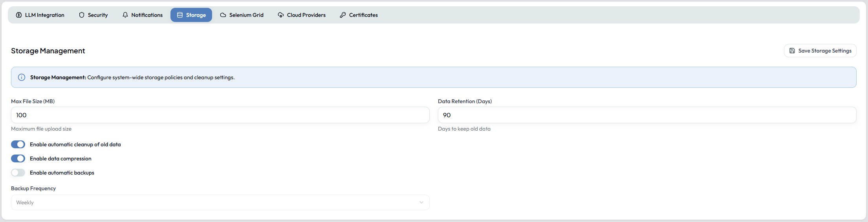Click the chevron arrow of Weekly selector
Screen dimensions: 868x222
tap(421, 202)
